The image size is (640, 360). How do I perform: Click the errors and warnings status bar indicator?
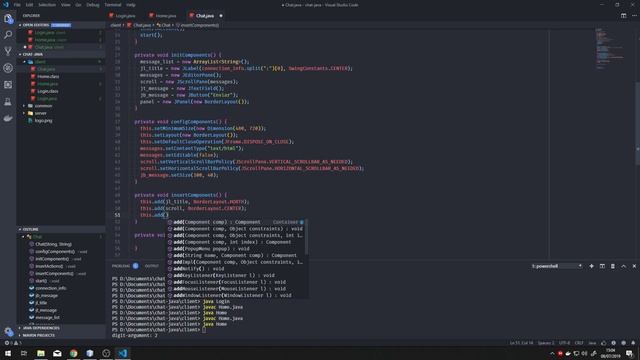click(x=13, y=343)
